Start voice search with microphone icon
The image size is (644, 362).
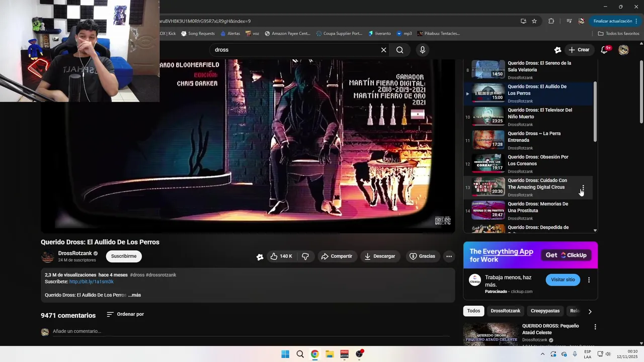pos(423,50)
